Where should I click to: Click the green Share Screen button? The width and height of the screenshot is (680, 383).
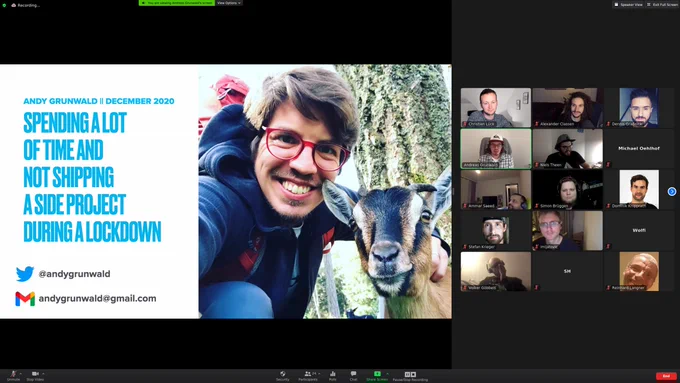[377, 376]
